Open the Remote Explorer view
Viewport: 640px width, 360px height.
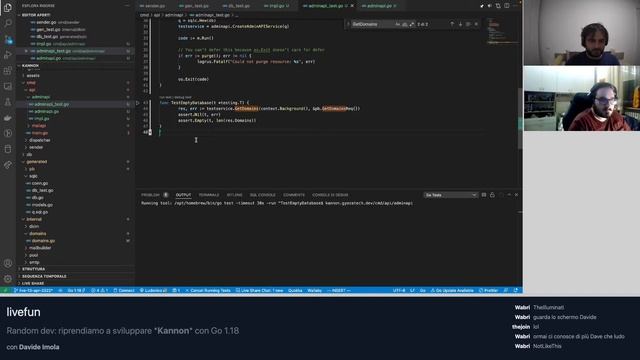tap(8, 86)
